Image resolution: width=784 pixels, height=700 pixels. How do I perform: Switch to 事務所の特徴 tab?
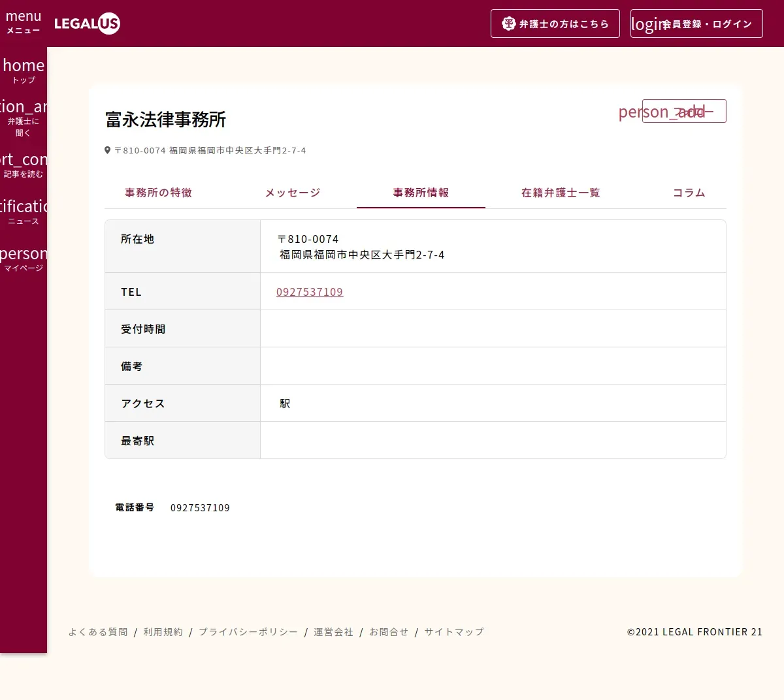(x=159, y=193)
